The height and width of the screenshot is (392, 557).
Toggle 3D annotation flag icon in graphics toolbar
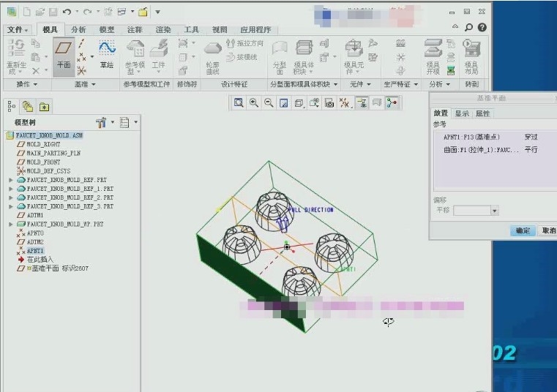click(x=377, y=103)
